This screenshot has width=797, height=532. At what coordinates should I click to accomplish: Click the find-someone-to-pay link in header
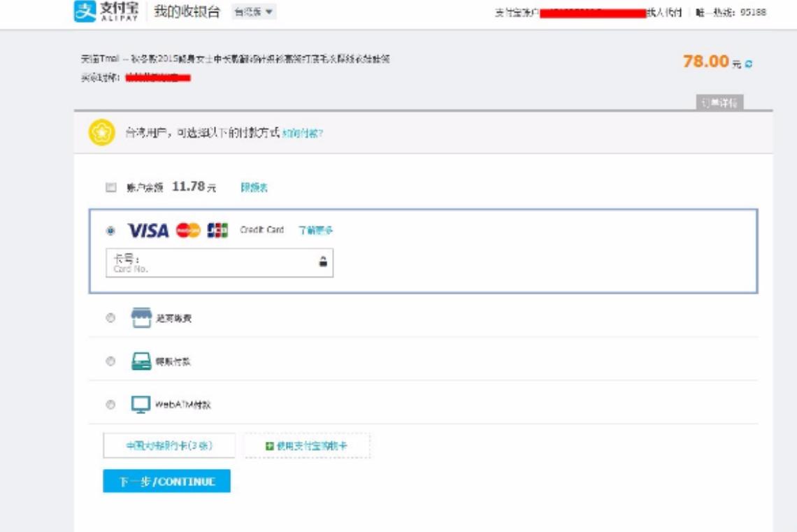tap(664, 12)
